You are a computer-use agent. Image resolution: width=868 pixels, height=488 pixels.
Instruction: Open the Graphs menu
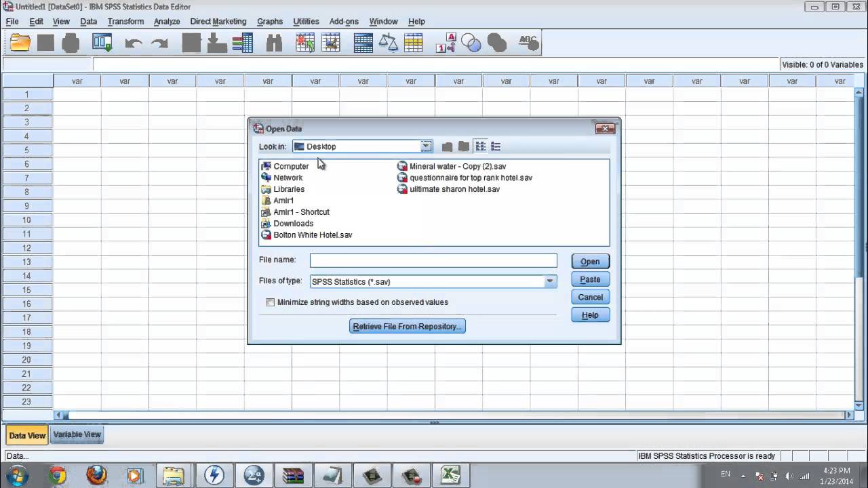click(270, 22)
